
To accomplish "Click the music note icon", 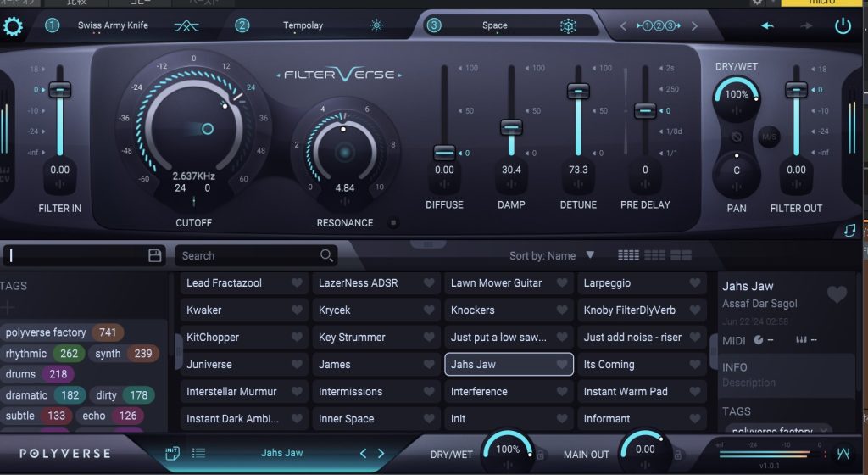I will (x=850, y=230).
